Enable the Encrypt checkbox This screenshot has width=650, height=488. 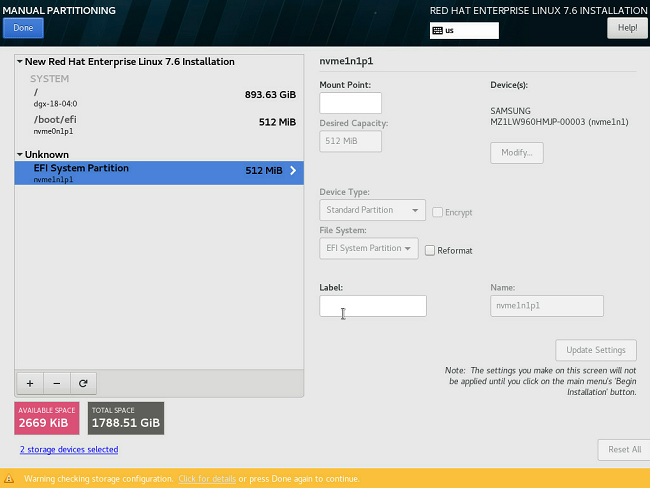click(x=438, y=212)
